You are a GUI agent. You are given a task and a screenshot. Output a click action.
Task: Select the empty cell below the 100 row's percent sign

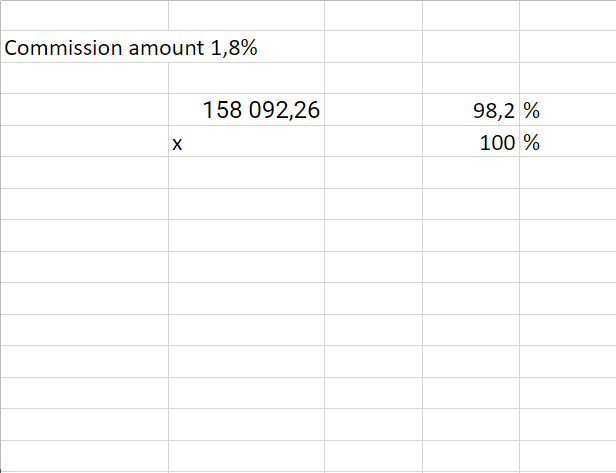tap(568, 172)
